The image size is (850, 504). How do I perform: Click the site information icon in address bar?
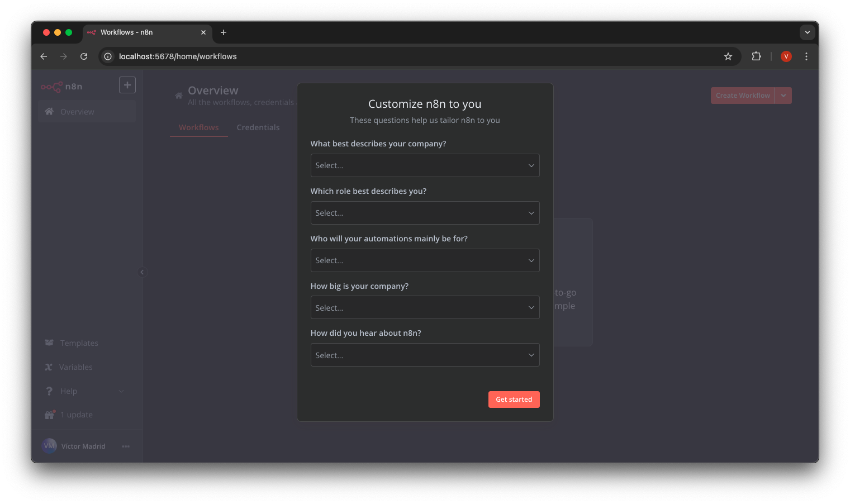pos(108,56)
